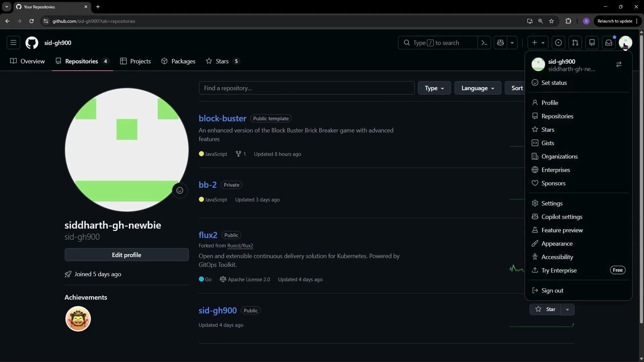
Task: Focus the Type / to search box
Action: 438,43
